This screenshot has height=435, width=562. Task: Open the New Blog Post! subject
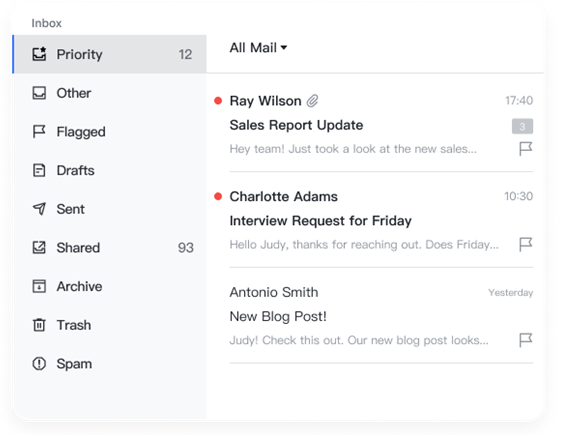[x=278, y=316]
